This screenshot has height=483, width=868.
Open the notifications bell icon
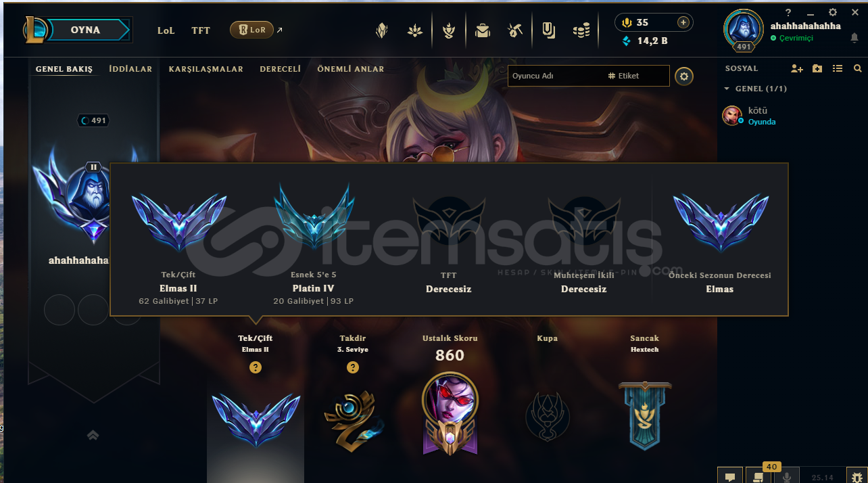(854, 38)
